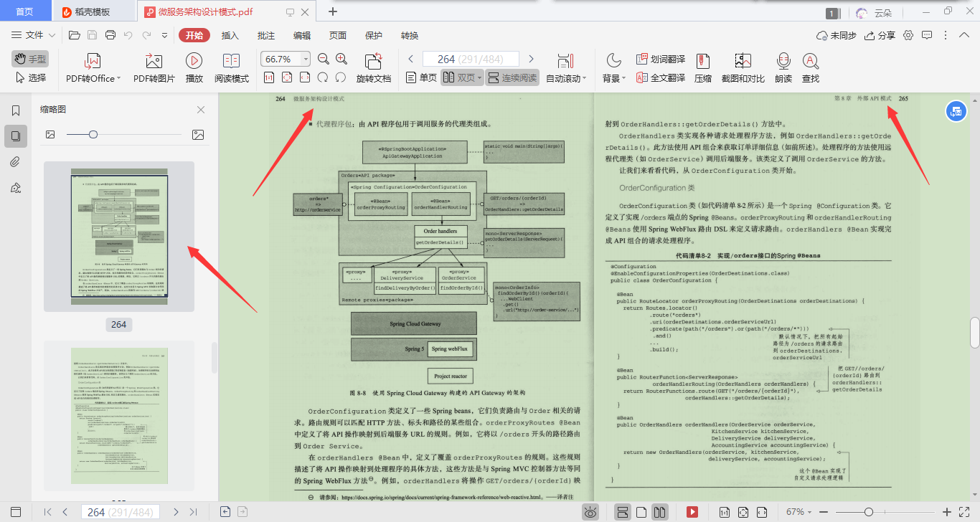The image size is (980, 522).
Task: Adjust the zoom slider in status bar
Action: [x=869, y=512]
